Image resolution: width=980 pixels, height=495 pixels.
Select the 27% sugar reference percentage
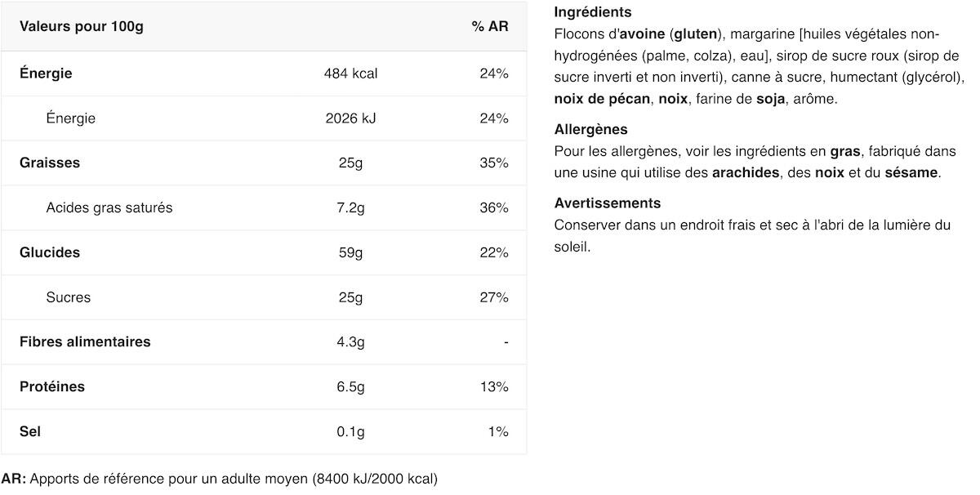(494, 297)
